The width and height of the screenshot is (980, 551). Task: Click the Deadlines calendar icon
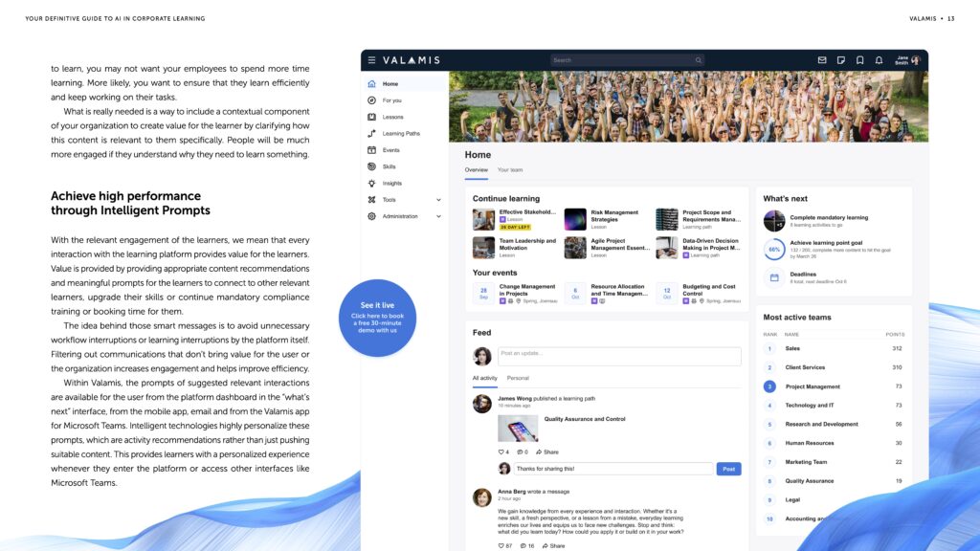[x=774, y=277]
